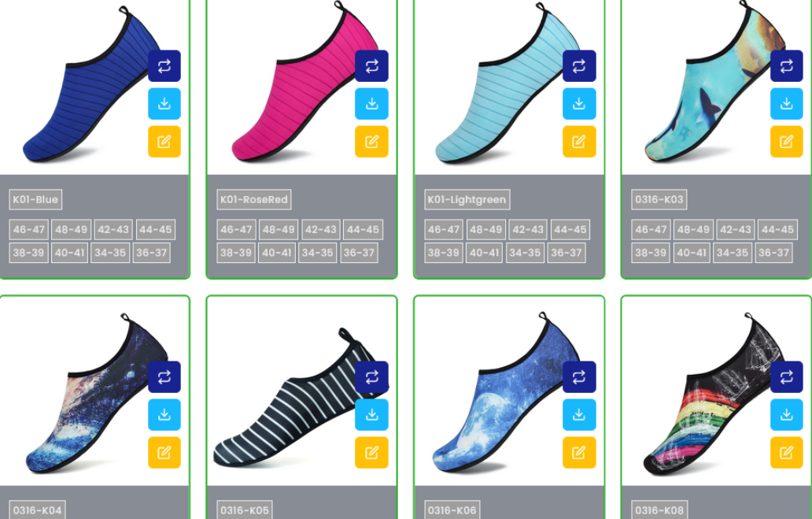This screenshot has height=519, width=812.
Task: Click the swap icon on K01-Blue shoe
Action: click(x=164, y=66)
